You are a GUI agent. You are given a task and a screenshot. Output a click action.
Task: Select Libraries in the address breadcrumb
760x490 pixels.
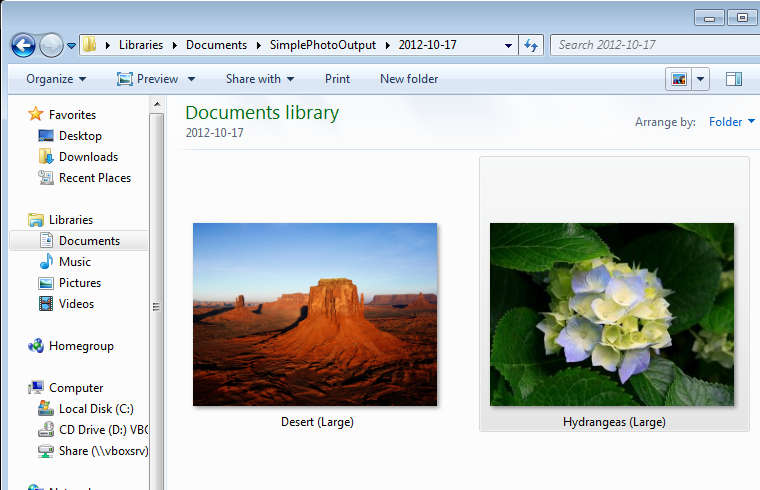tap(141, 45)
